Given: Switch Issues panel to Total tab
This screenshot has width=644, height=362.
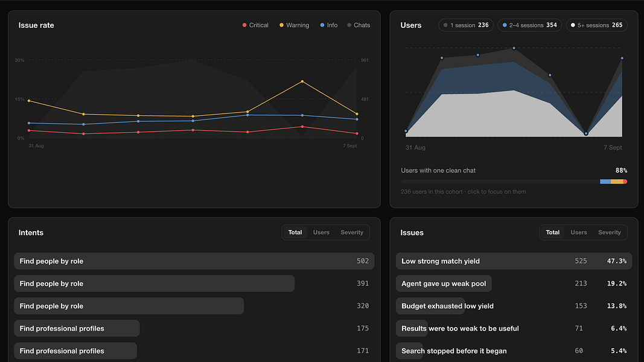Looking at the screenshot, I should (x=552, y=232).
